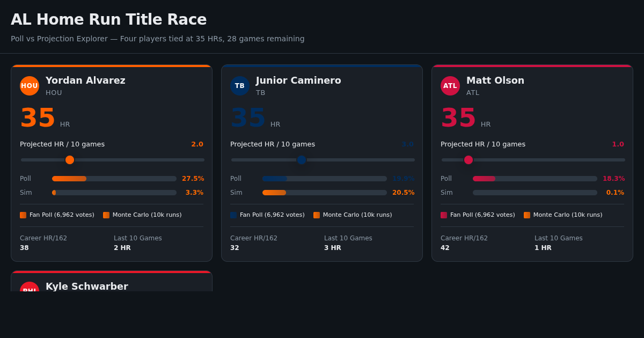Click Alvarez's Career HR/162 value 38
Image resolution: width=644 pixels, height=338 pixels.
pos(24,248)
